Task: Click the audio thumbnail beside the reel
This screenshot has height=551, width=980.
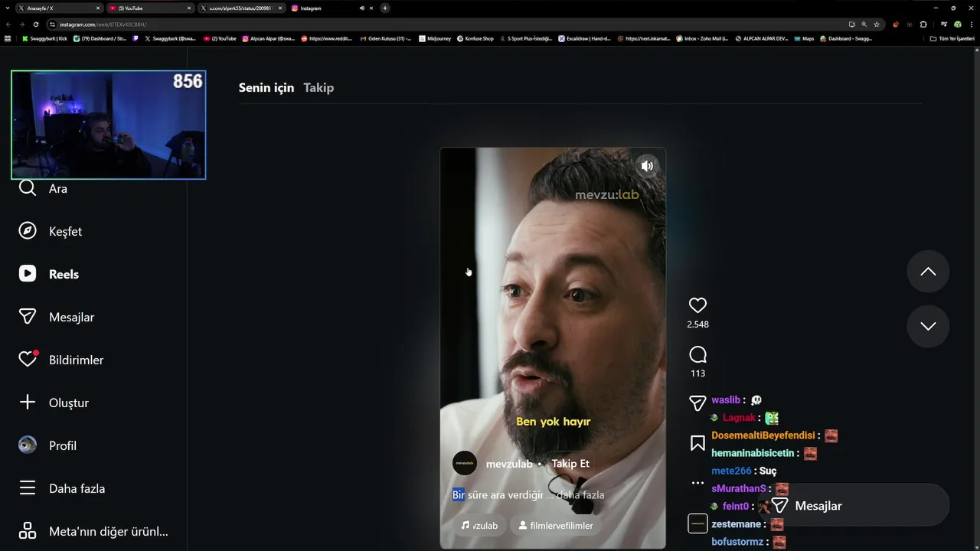Action: click(697, 523)
